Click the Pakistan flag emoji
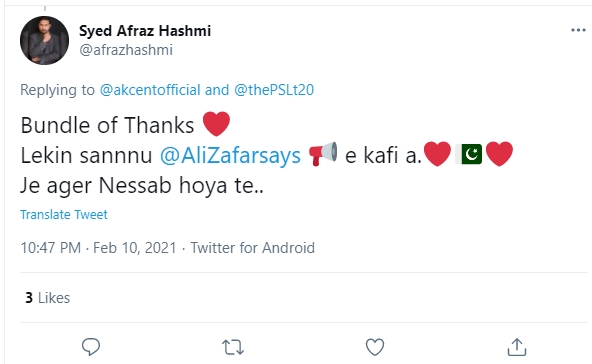592x364 pixels. tap(468, 154)
